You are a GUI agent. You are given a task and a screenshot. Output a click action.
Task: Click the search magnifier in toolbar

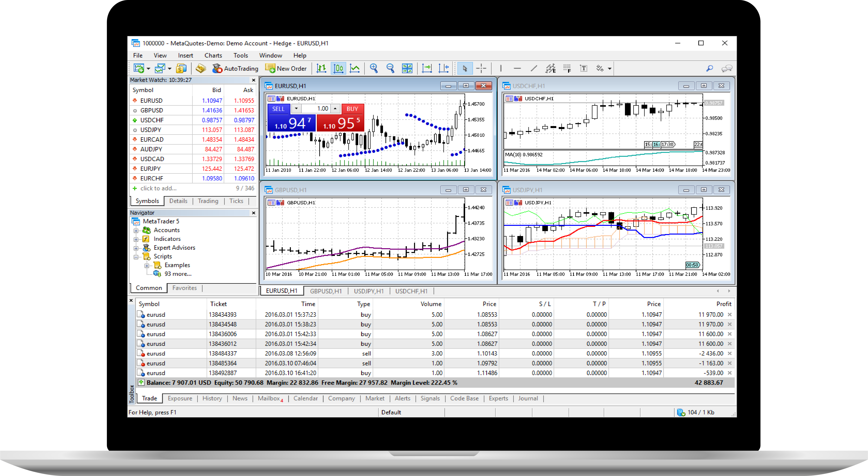pyautogui.click(x=709, y=68)
